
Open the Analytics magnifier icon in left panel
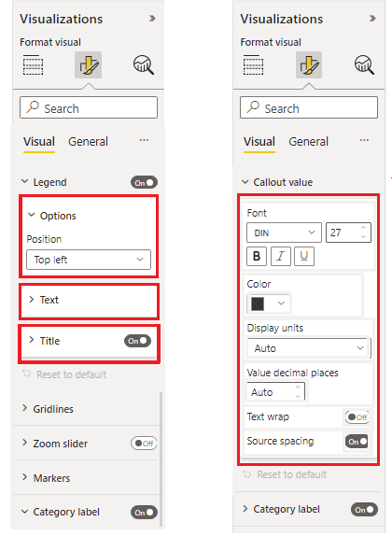click(x=143, y=65)
